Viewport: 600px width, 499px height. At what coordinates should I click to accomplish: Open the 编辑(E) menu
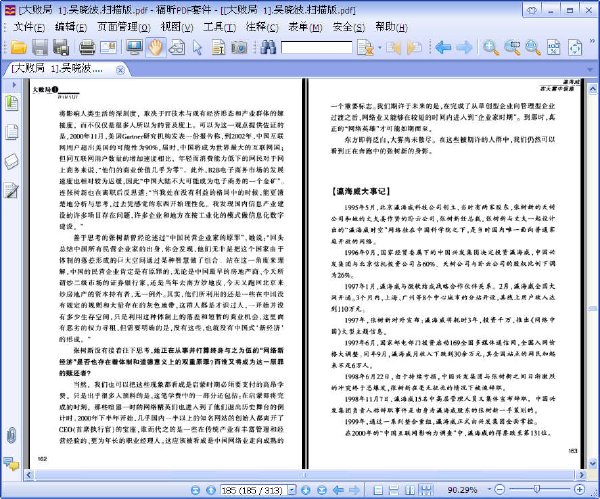point(71,27)
